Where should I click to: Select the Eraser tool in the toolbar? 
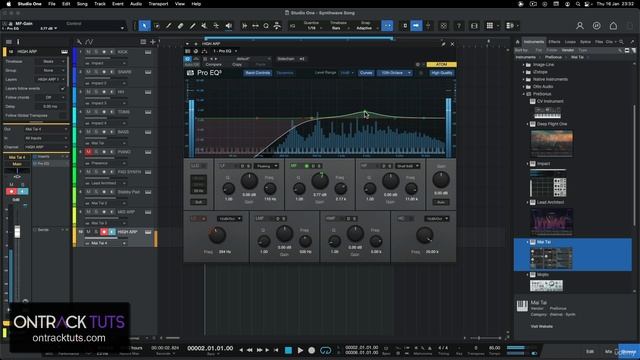pyautogui.click(x=180, y=26)
